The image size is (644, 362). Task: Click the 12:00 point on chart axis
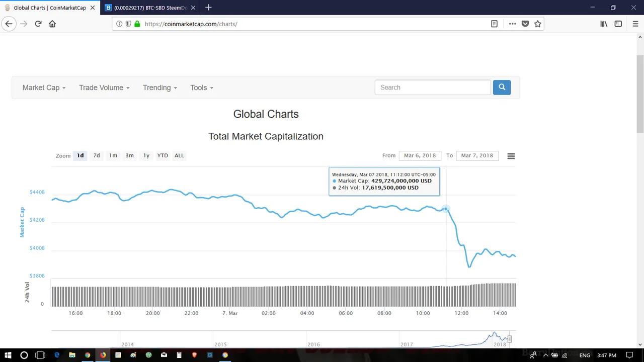(461, 313)
